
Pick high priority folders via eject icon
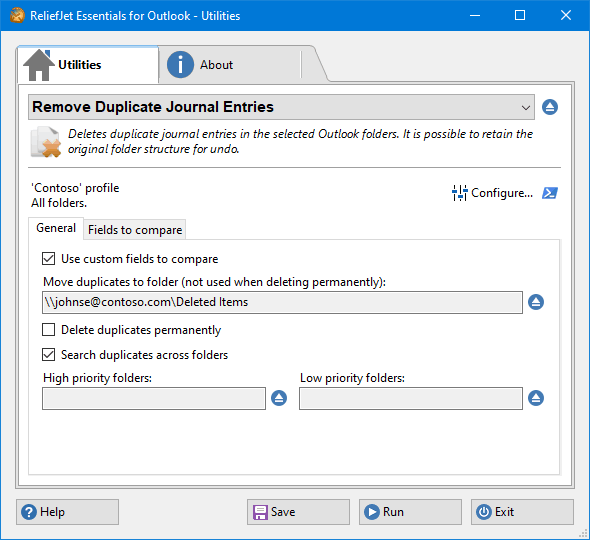[279, 398]
